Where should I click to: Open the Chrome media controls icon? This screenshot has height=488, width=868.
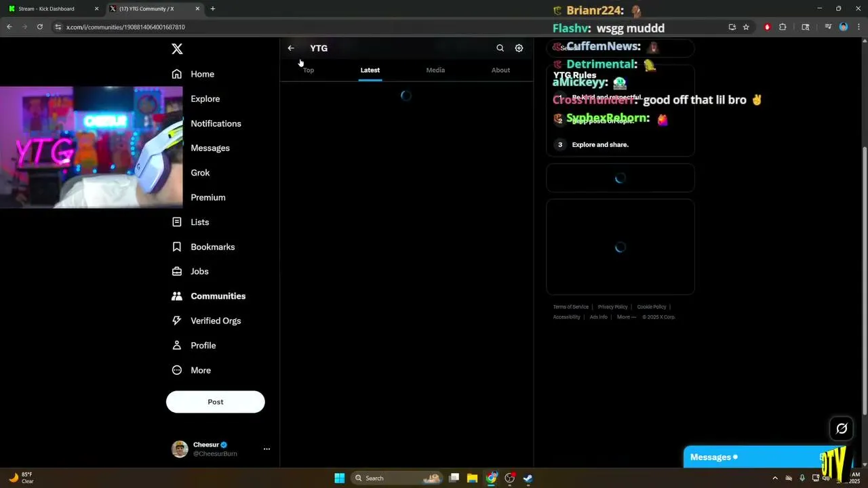click(x=828, y=27)
